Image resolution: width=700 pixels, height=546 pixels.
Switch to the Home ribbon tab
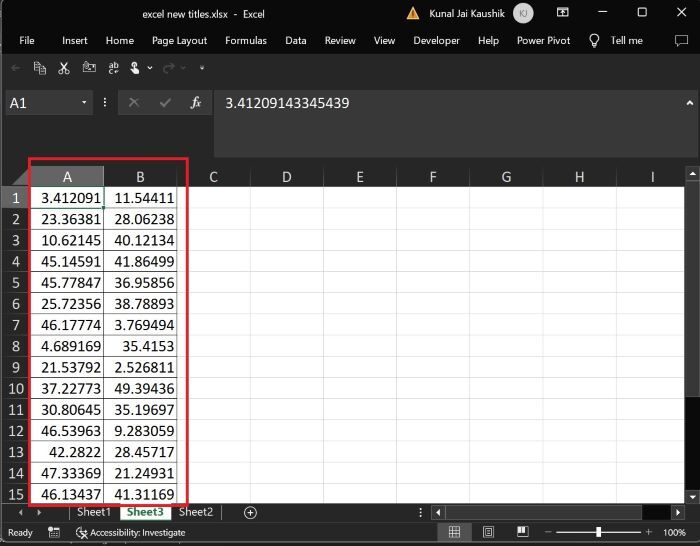[x=120, y=40]
